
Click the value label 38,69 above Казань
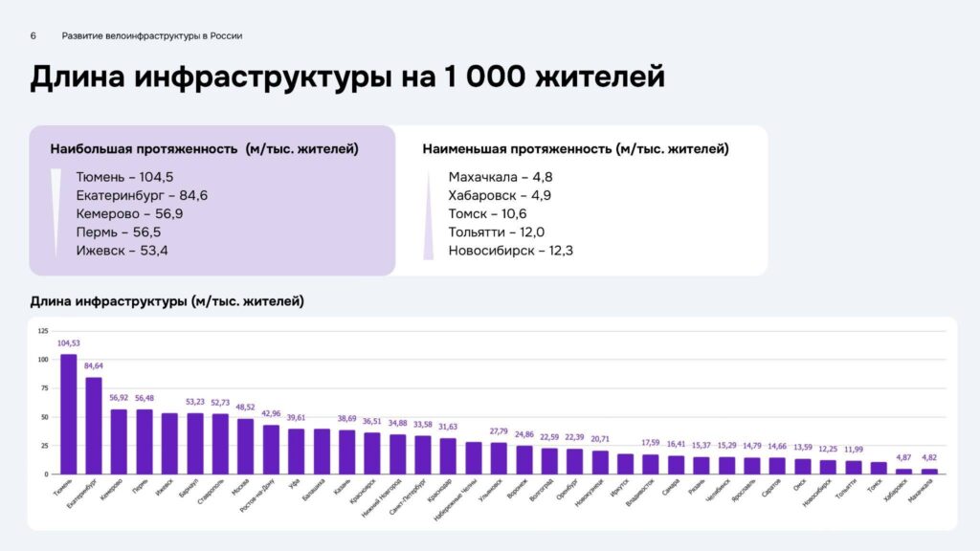pos(345,419)
